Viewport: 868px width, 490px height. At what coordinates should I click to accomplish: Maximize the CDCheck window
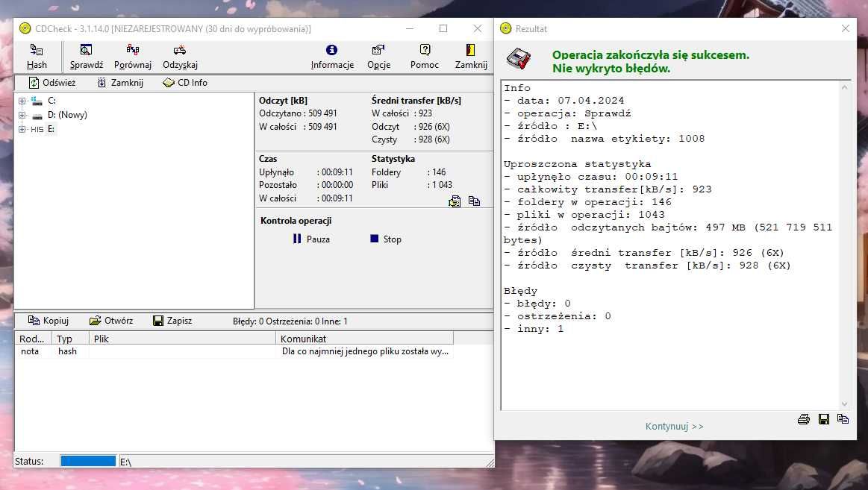coord(443,29)
